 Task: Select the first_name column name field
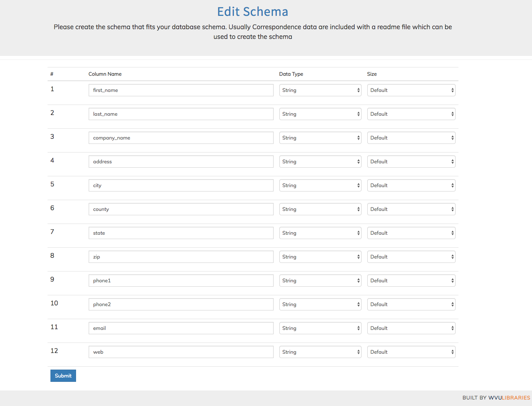pos(181,90)
